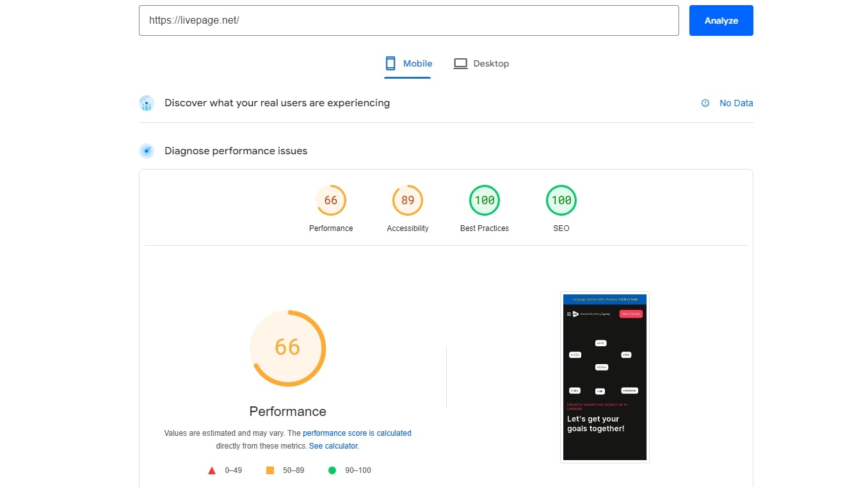Click the red triangle 0–49 legend marker
Image resolution: width=868 pixels, height=487 pixels.
[212, 470]
